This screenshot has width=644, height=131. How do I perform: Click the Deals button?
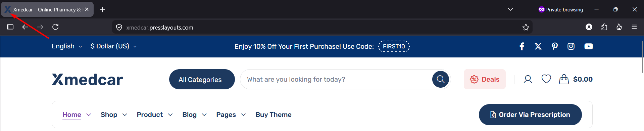coord(485,79)
